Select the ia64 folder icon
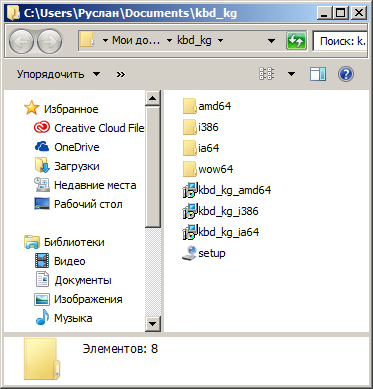 tap(189, 148)
